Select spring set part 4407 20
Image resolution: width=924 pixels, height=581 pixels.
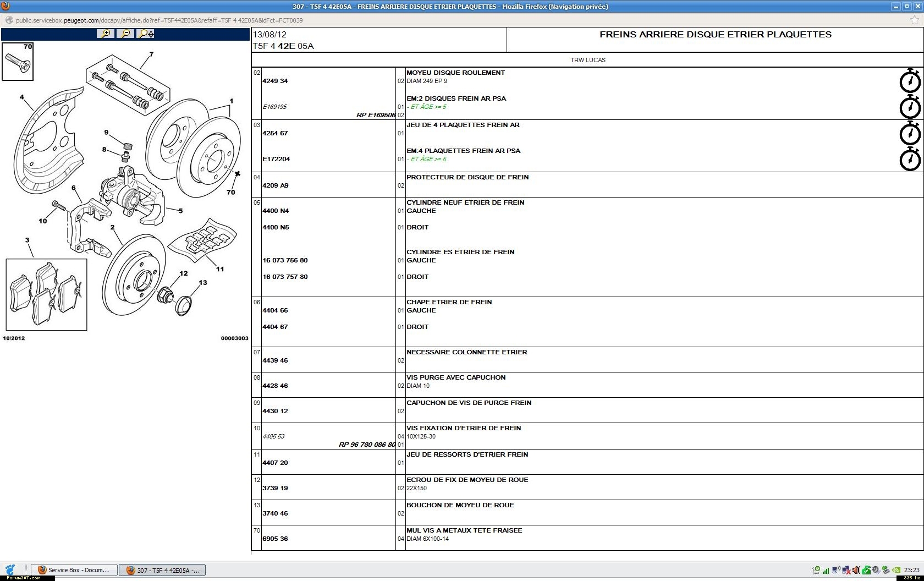[x=275, y=463]
